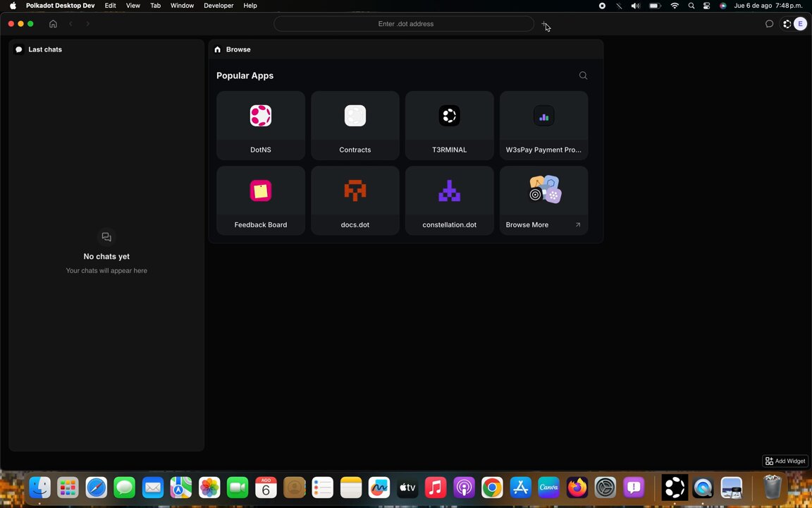Screen dimensions: 812x508
Task: Open the Edit menu
Action: coord(110,6)
